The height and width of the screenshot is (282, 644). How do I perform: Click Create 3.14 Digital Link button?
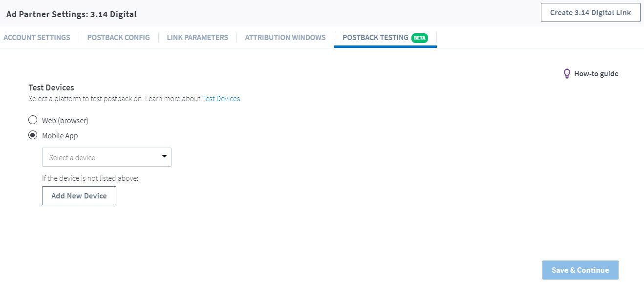pyautogui.click(x=590, y=13)
